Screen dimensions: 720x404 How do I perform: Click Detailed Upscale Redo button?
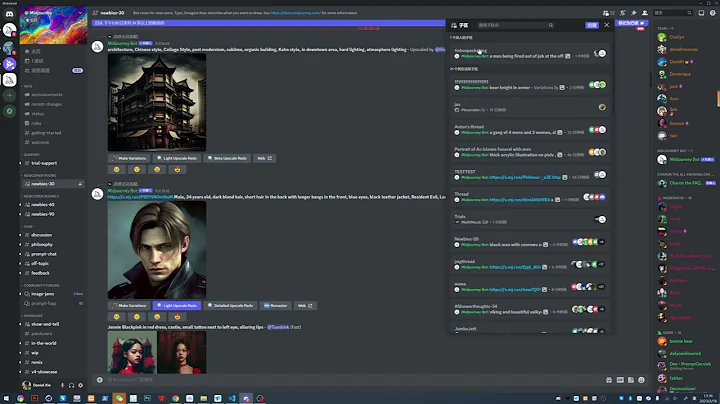(x=230, y=305)
